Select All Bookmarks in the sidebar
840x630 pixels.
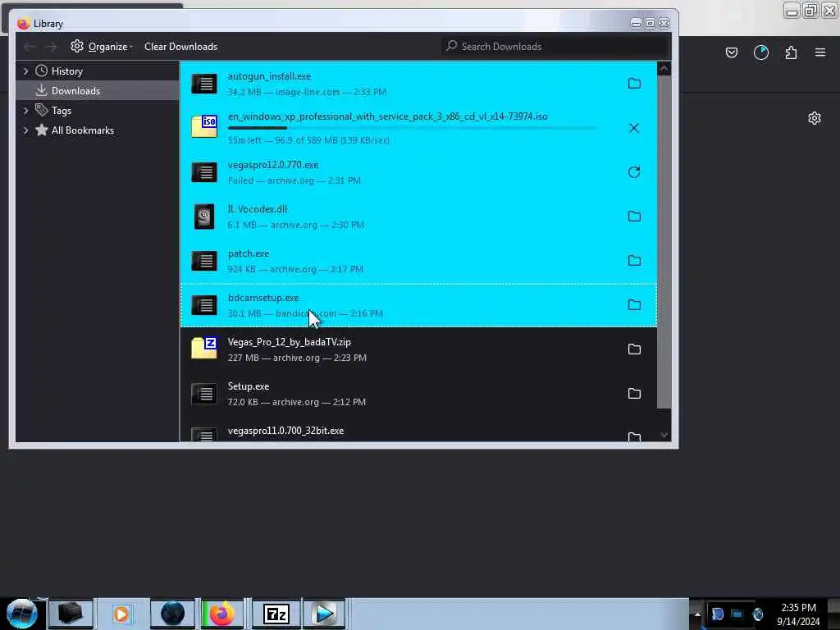click(x=83, y=130)
